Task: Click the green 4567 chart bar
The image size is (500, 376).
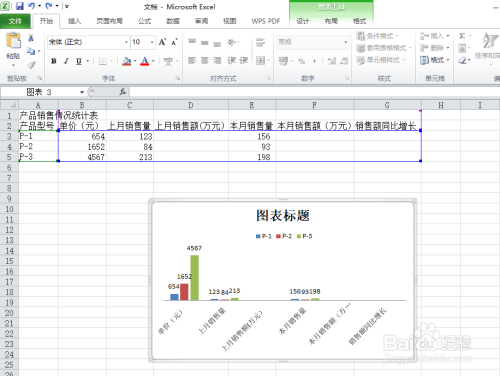Action: pos(195,278)
